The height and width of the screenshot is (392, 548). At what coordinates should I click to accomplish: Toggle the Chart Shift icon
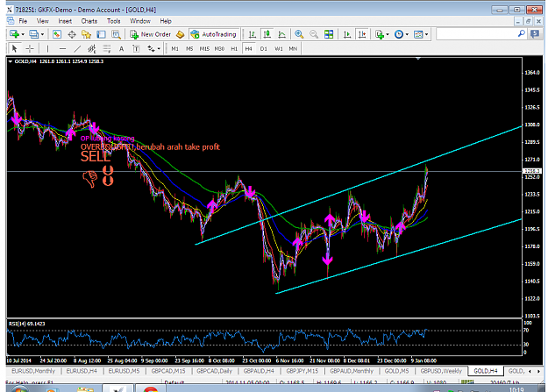point(362,34)
